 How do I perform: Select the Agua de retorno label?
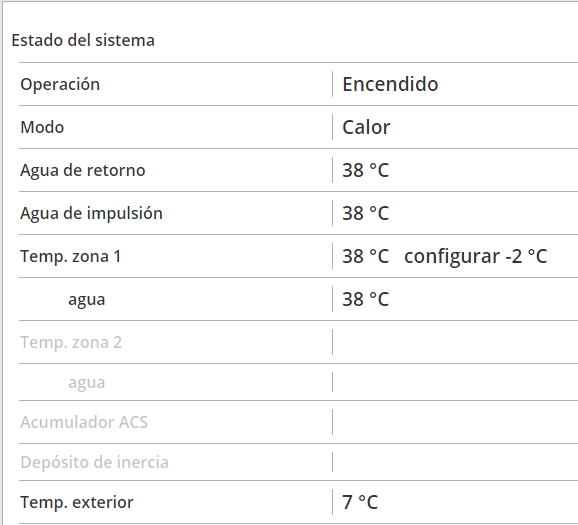[83, 170]
